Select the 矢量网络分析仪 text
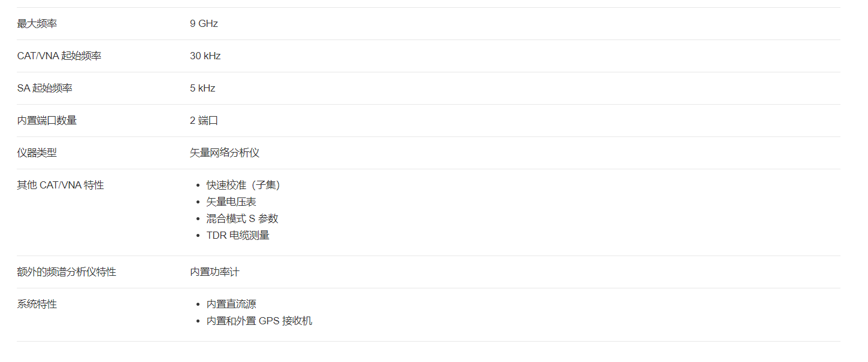The height and width of the screenshot is (362, 868). point(225,153)
